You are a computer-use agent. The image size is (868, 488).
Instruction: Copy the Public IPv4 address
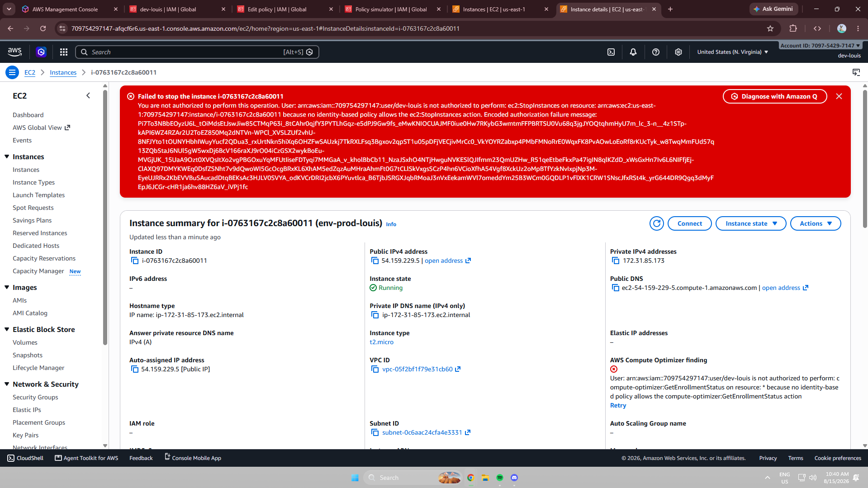pos(375,261)
